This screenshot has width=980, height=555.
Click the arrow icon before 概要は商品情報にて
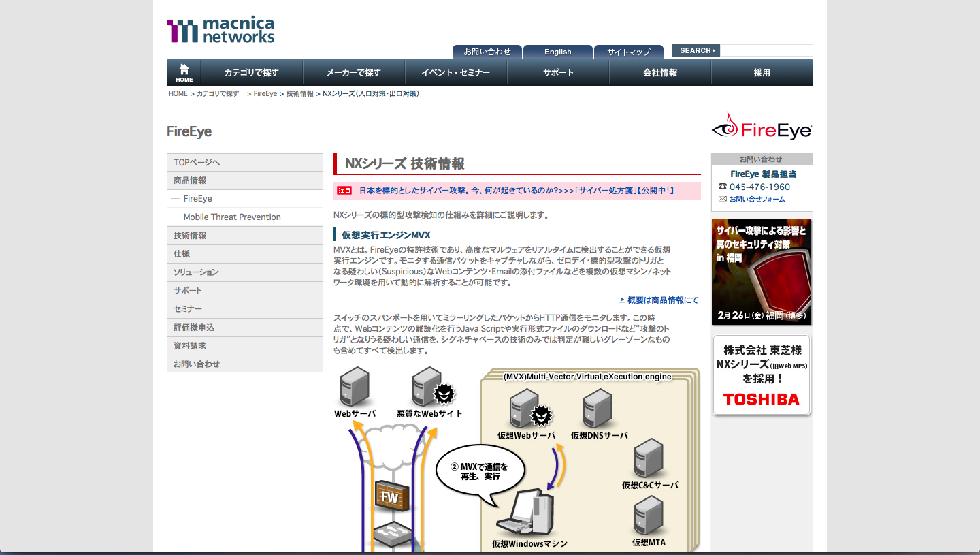coord(622,299)
